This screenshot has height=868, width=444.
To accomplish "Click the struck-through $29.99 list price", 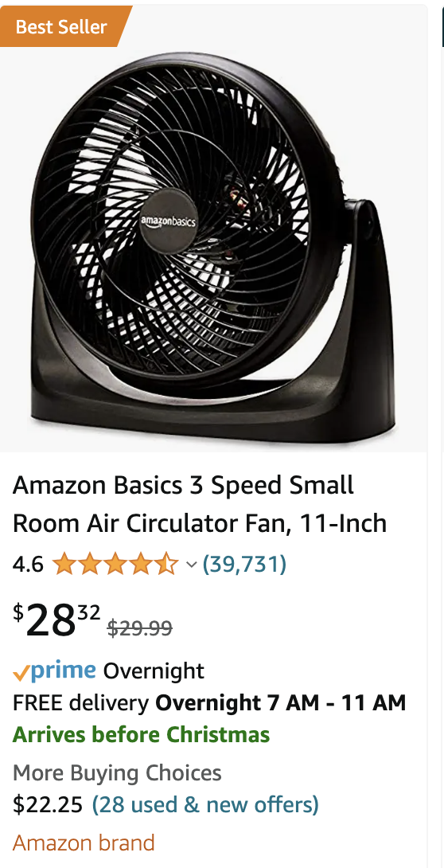I will [139, 628].
